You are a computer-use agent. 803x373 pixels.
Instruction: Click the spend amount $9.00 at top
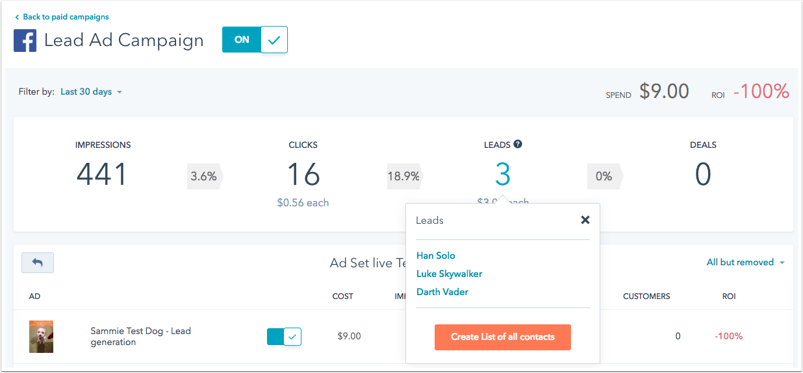click(x=664, y=92)
